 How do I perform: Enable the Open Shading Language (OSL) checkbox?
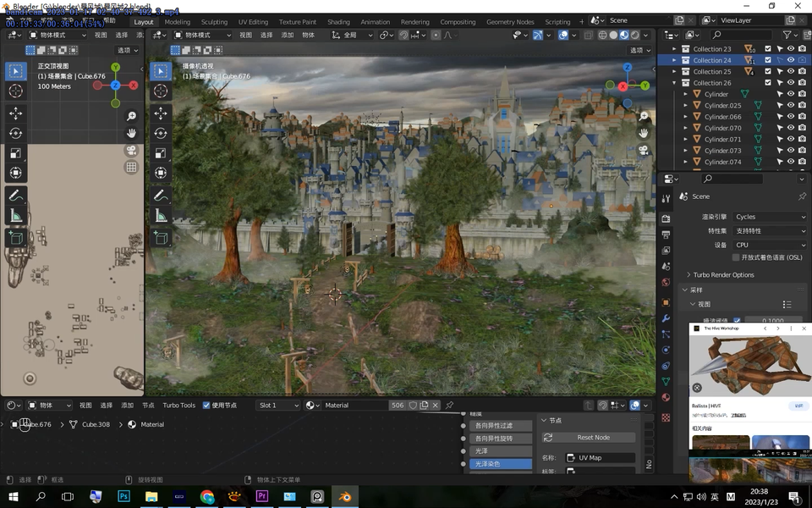[x=736, y=257]
